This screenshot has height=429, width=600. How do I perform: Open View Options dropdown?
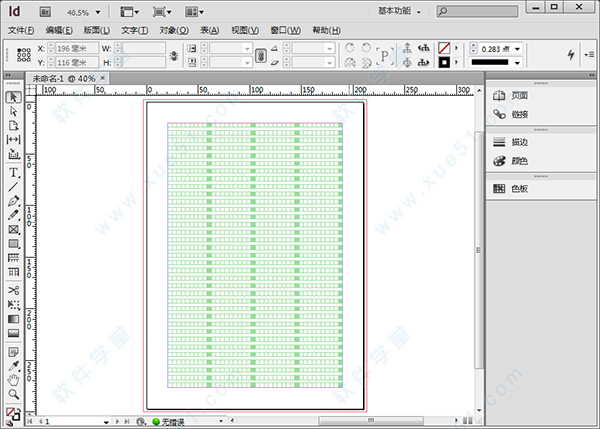pyautogui.click(x=130, y=12)
